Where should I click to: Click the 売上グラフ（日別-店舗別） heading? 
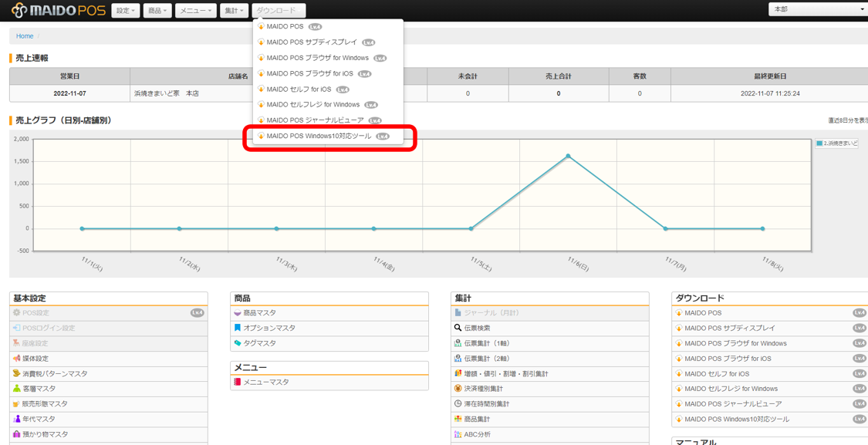pos(63,120)
